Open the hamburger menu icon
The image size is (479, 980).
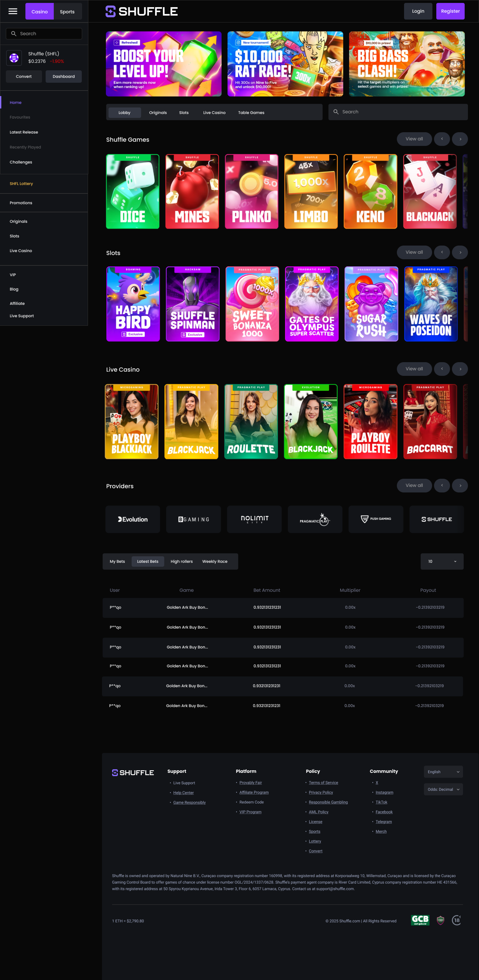pyautogui.click(x=13, y=11)
